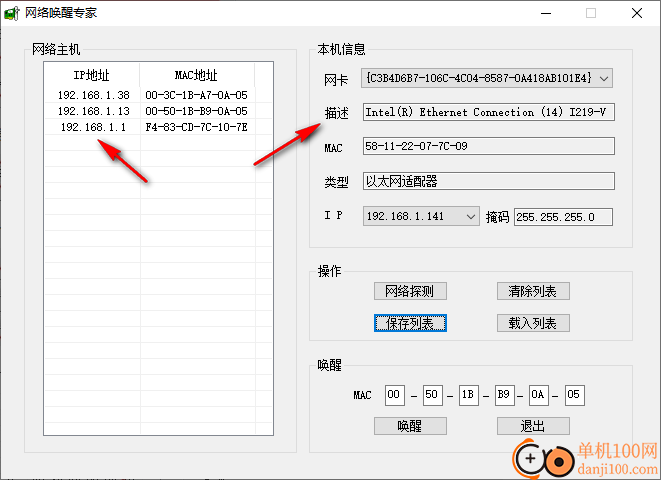The width and height of the screenshot is (661, 480).
Task: Click the wake MAC fifth octet box 0A
Action: (x=539, y=395)
